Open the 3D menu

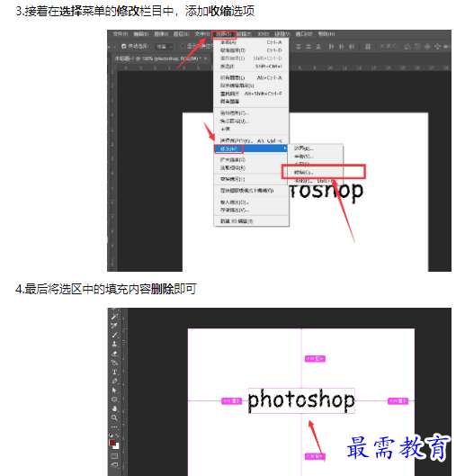click(264, 34)
